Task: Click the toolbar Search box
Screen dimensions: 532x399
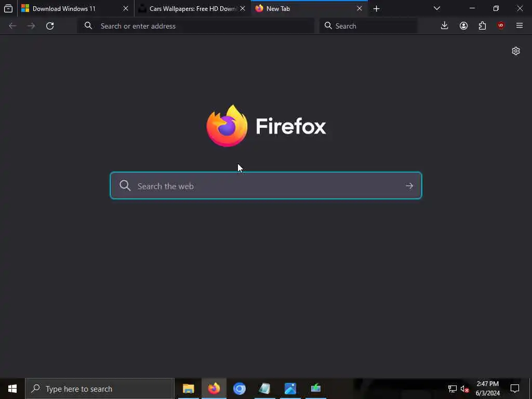Action: [x=368, y=26]
